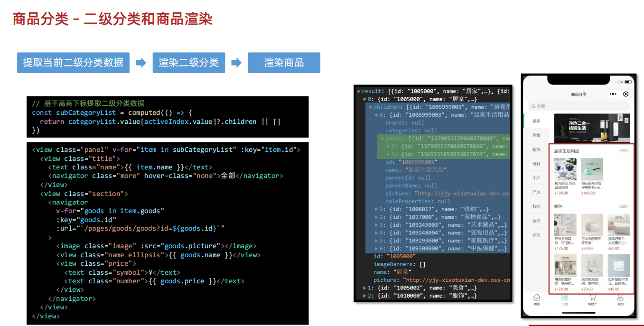Image resolution: width=644 pixels, height=326 pixels.
Task: Select the 美食 category in phone sidebar
Action: (536, 135)
